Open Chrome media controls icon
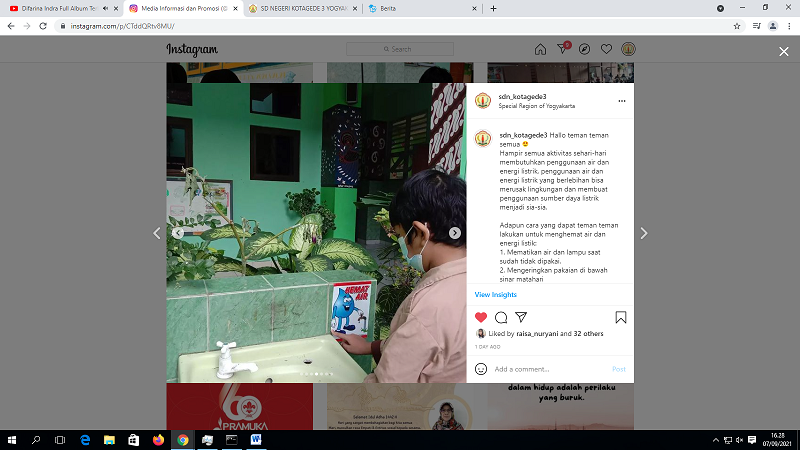 coord(757,26)
